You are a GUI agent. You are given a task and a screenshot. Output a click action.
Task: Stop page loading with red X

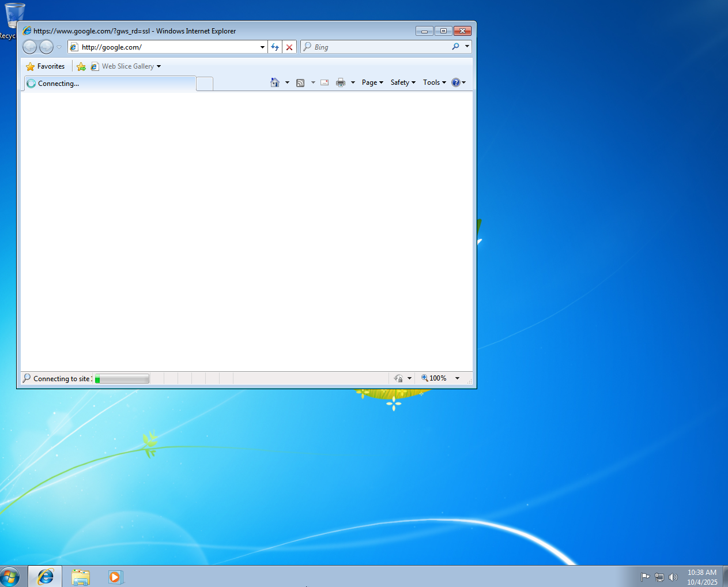(289, 47)
